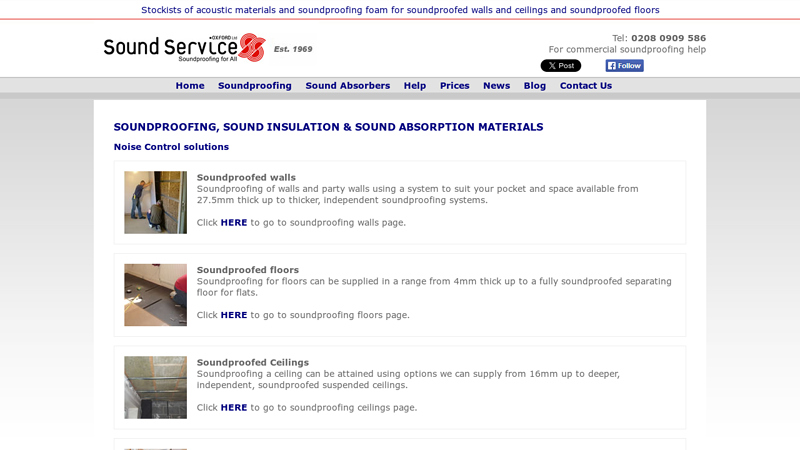Click HERE link for soundproofing floors page
Image resolution: width=800 pixels, height=450 pixels.
(234, 315)
